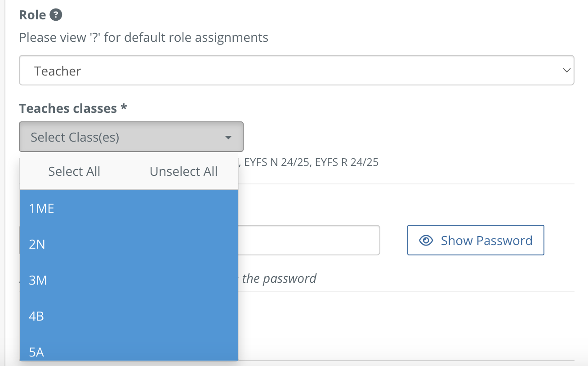Toggle class 2N in the list
Viewport: 588px width, 366px height.
pyautogui.click(x=129, y=244)
